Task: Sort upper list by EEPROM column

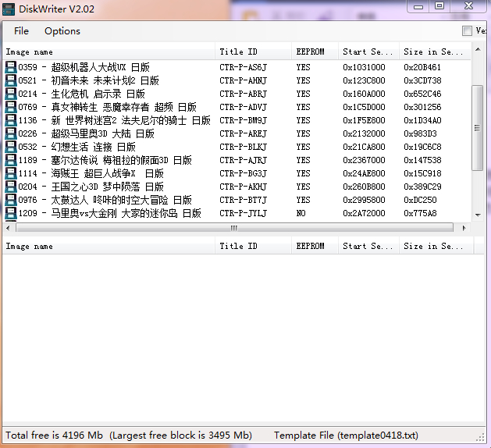Action: pyautogui.click(x=315, y=52)
